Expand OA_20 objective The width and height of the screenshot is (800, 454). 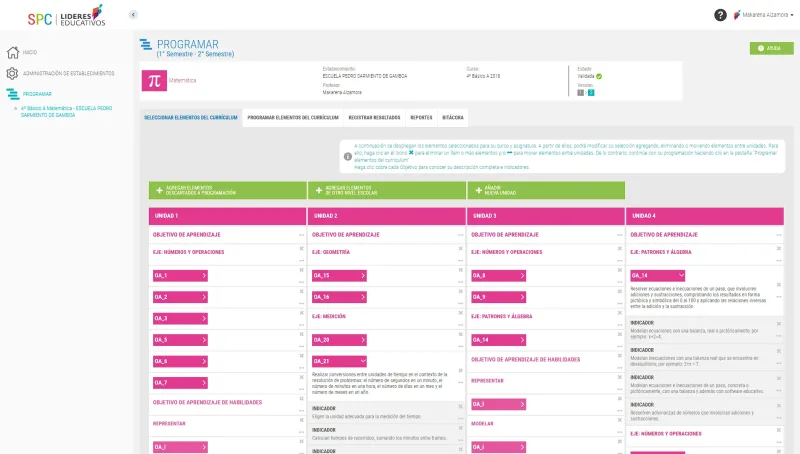(x=339, y=340)
